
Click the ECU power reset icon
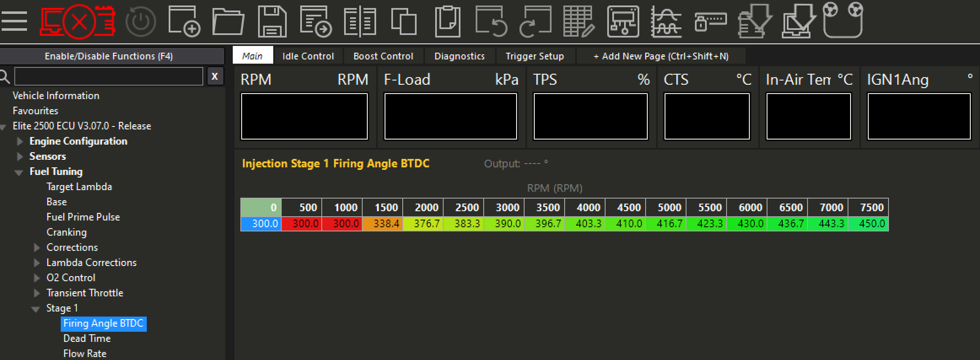[x=141, y=21]
